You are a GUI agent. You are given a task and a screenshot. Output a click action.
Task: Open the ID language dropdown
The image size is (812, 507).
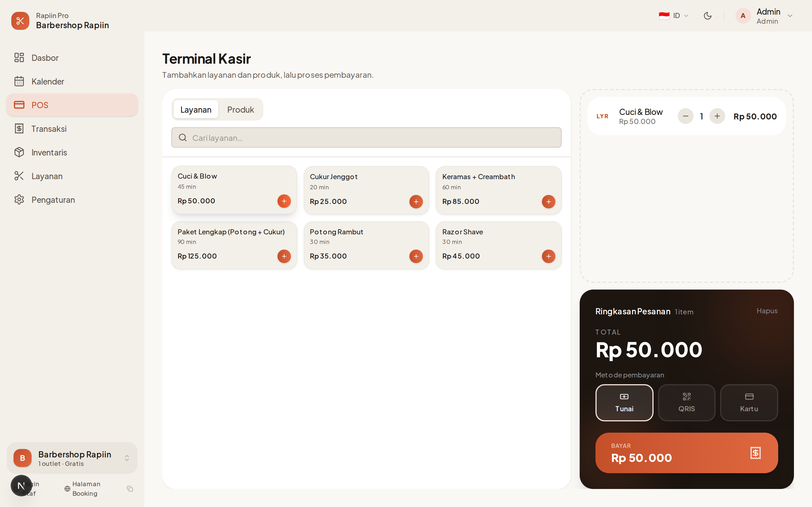coord(674,16)
